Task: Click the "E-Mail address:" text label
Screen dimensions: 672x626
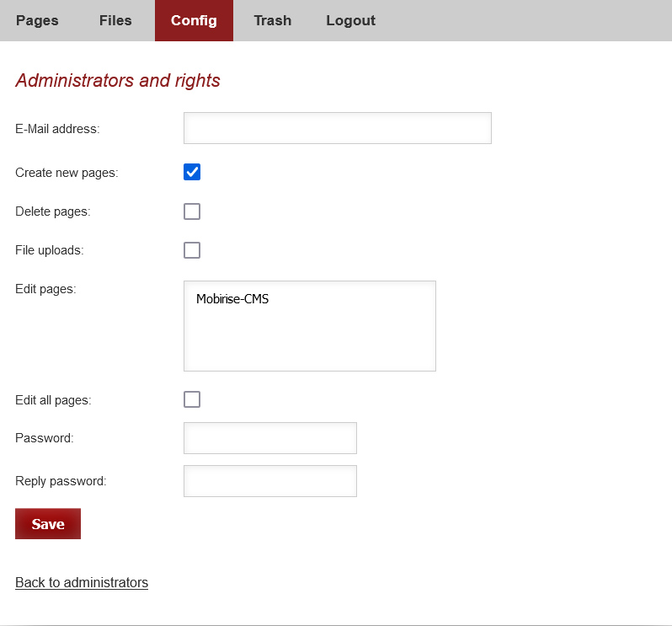Action: 57,129
